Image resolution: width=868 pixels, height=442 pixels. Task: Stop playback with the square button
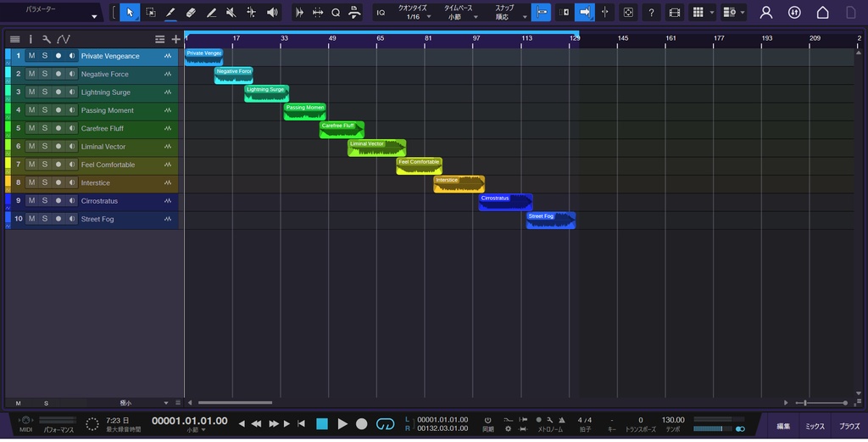click(322, 423)
